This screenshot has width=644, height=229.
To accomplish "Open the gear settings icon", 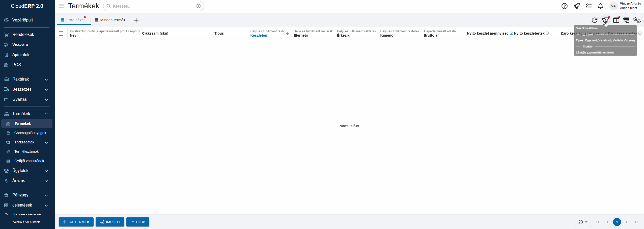I will (637, 20).
